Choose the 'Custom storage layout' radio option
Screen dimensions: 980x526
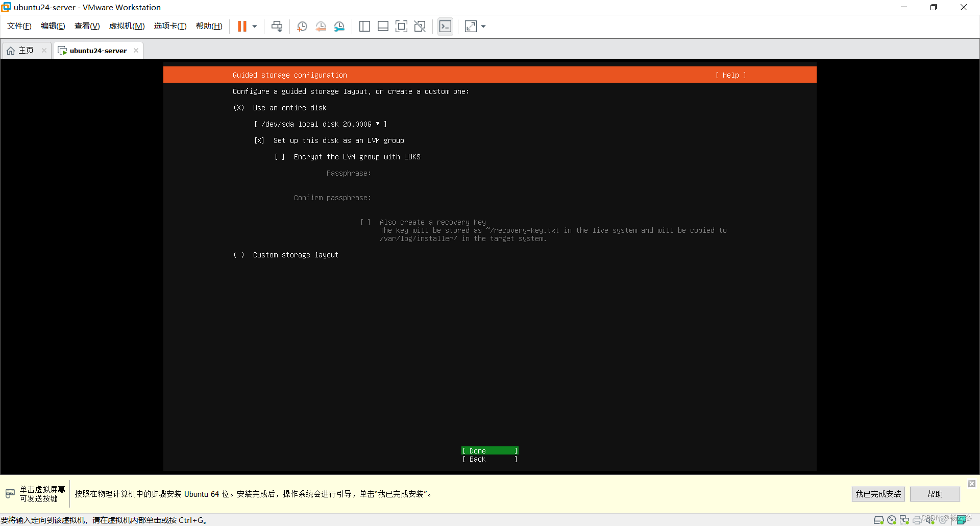[239, 255]
